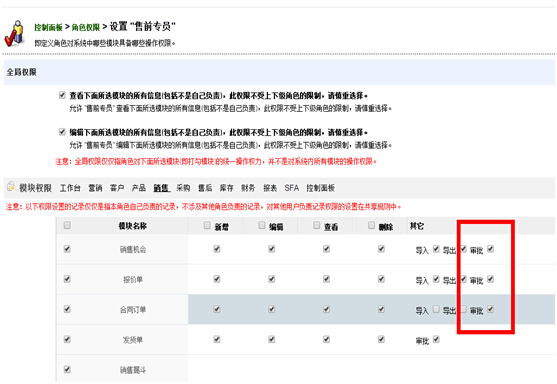This screenshot has height=384, width=557.
Task: Switch to the SFA module tab
Action: tap(292, 188)
